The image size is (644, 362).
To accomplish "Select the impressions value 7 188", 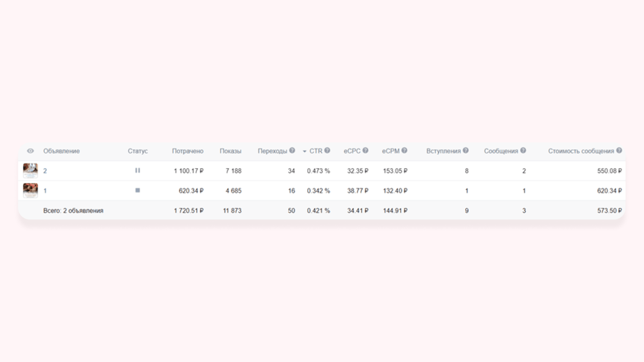I will point(234,171).
